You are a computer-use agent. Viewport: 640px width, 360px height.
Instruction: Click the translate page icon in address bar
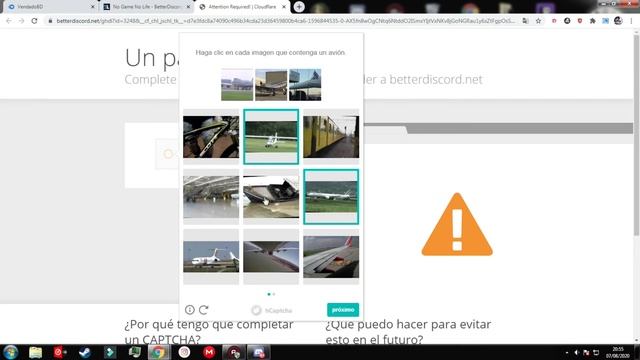point(525,21)
